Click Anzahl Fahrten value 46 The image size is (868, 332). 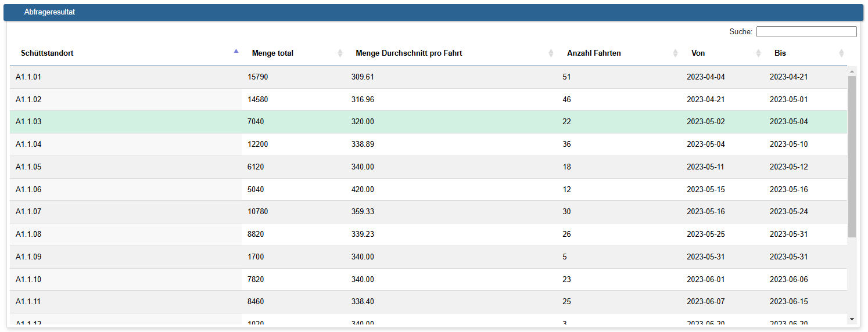(x=566, y=100)
